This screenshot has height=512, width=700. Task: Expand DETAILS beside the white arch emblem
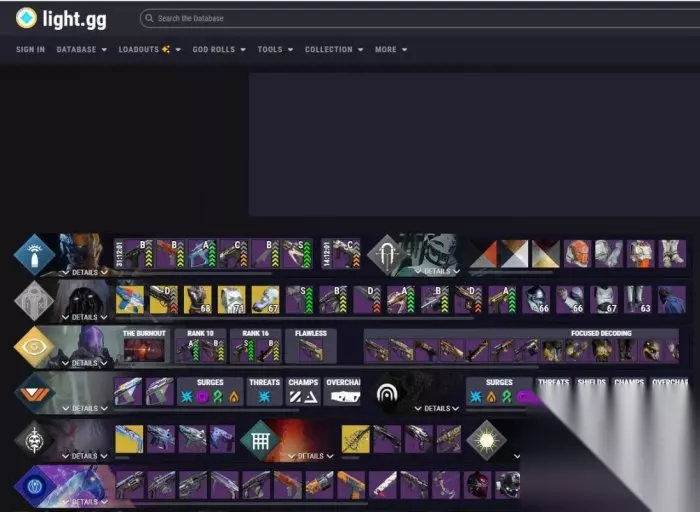(x=437, y=408)
